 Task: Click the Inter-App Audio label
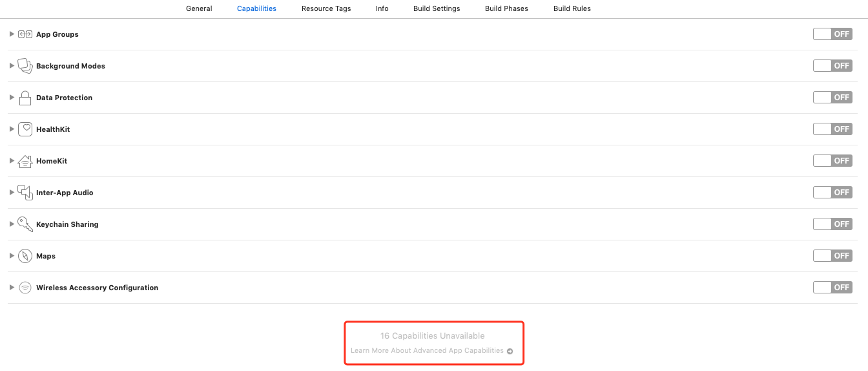[65, 193]
